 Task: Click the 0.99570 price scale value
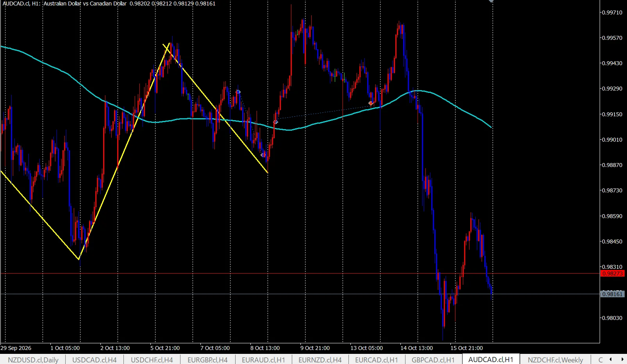[612, 38]
